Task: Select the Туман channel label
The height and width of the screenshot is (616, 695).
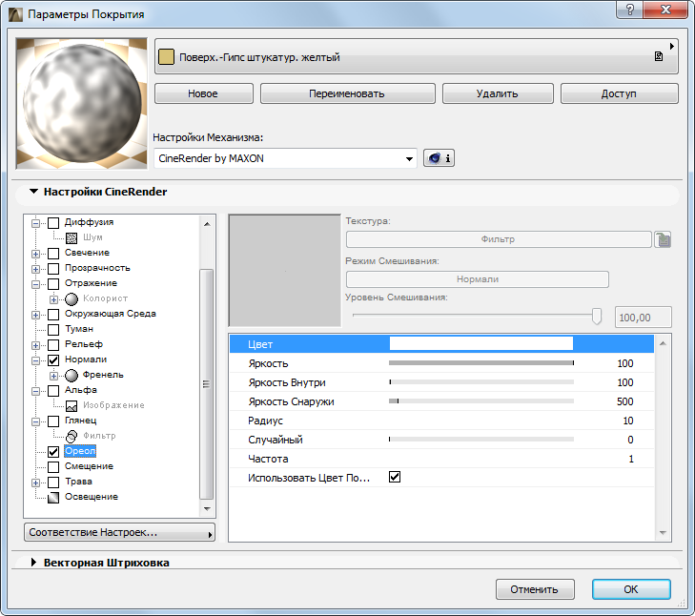Action: (x=79, y=329)
